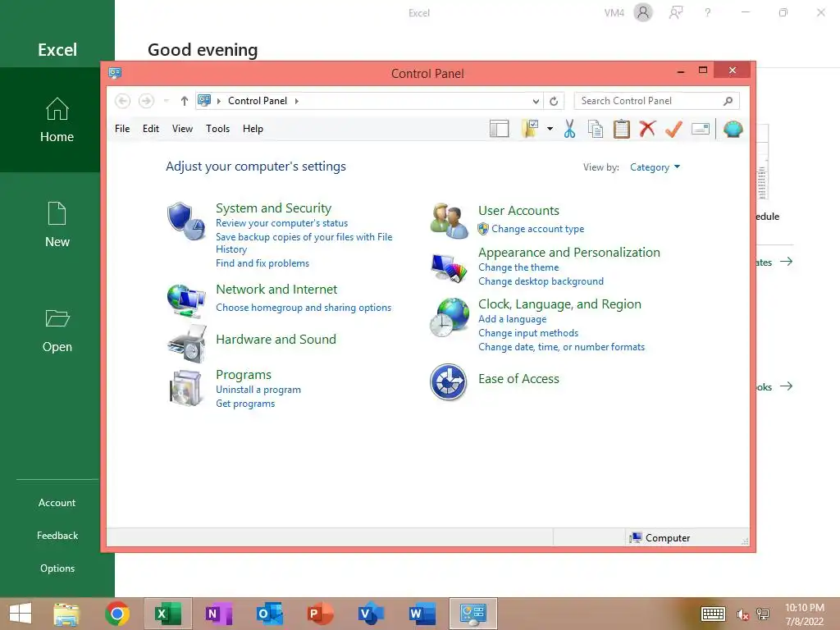Open the System and Security category link
The image size is (840, 630).
[274, 208]
